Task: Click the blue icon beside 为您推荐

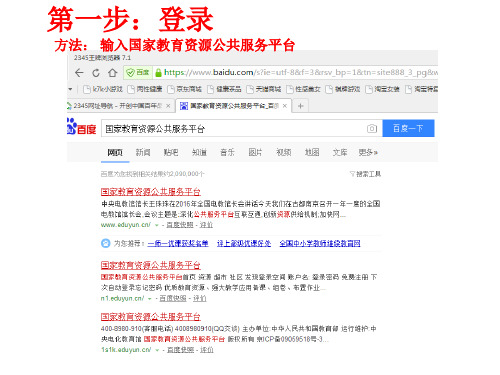Action: point(105,243)
